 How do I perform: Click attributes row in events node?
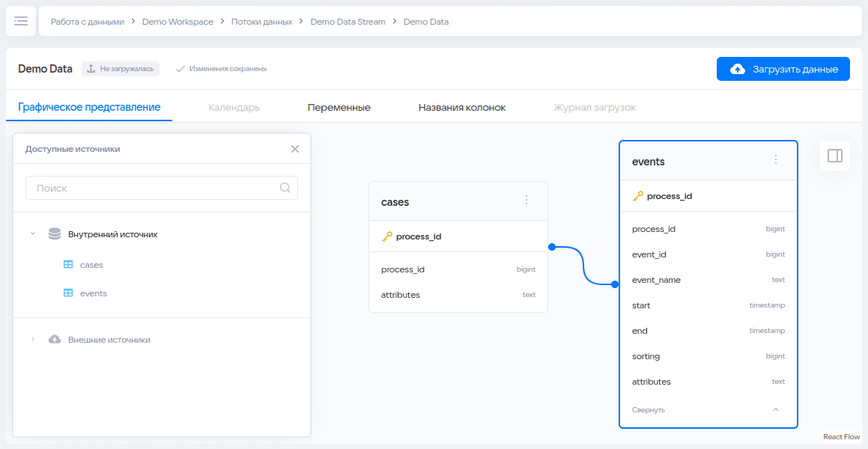click(708, 382)
